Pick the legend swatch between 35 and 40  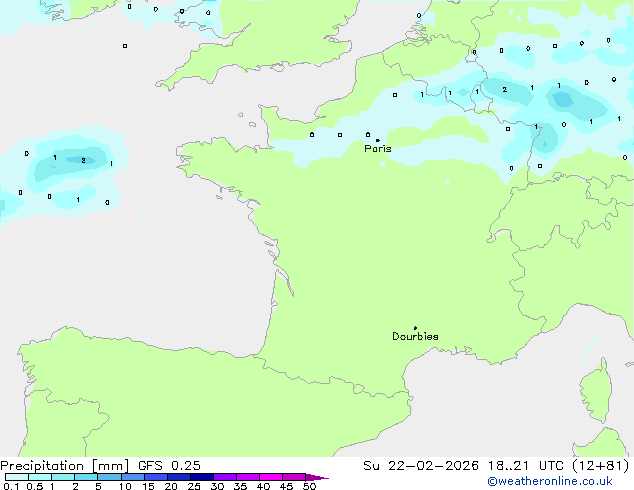[247, 477]
